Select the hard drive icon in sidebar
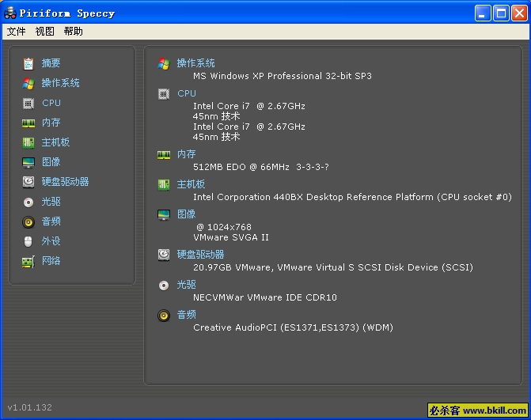Screen dimensions: 531x420 tap(28, 182)
